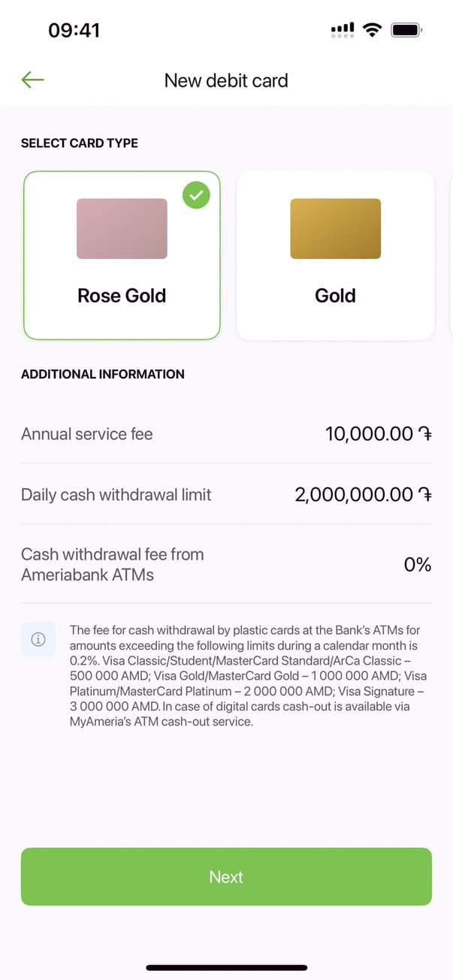Viewport: 453px width, 980px height.
Task: Tap the green checkmark on Rose Gold
Action: (x=196, y=196)
